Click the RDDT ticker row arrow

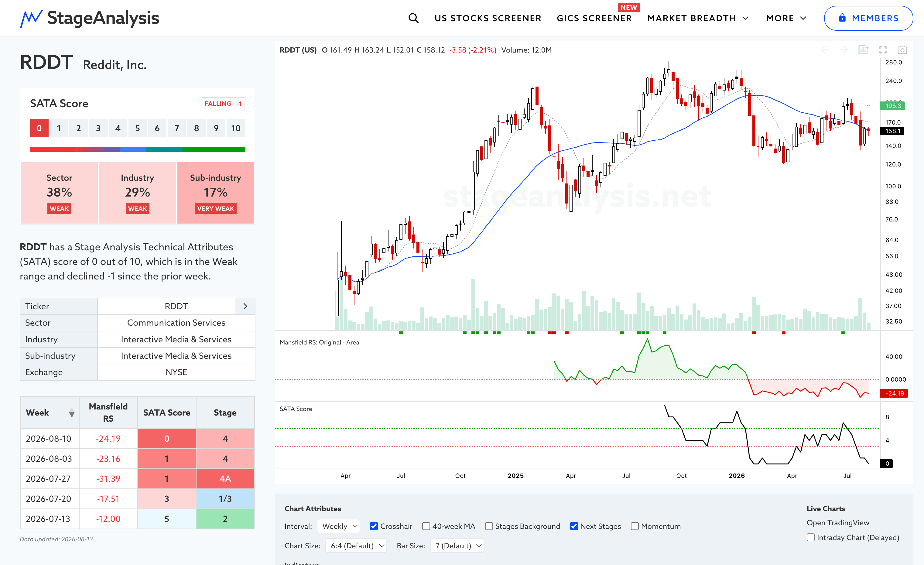coord(245,306)
